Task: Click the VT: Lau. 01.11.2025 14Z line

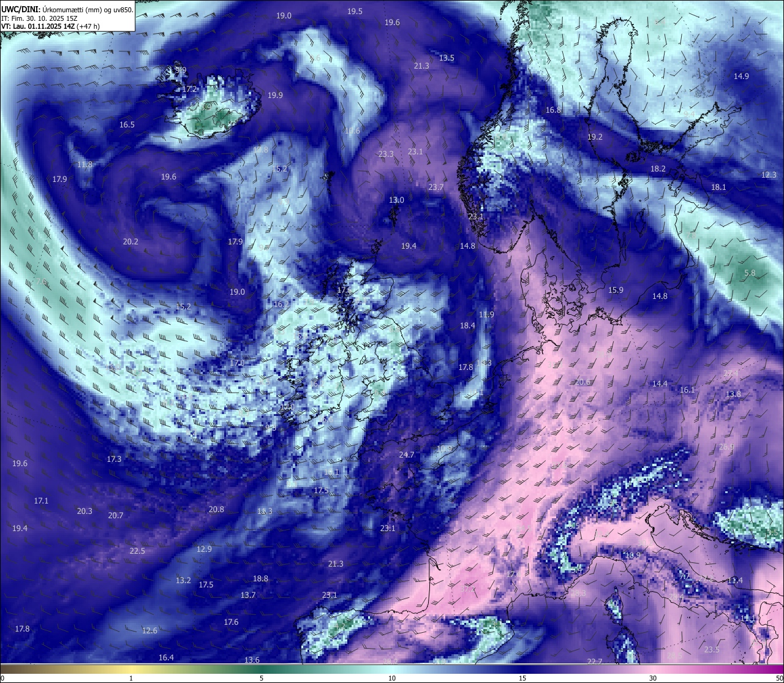Action: pos(51,26)
